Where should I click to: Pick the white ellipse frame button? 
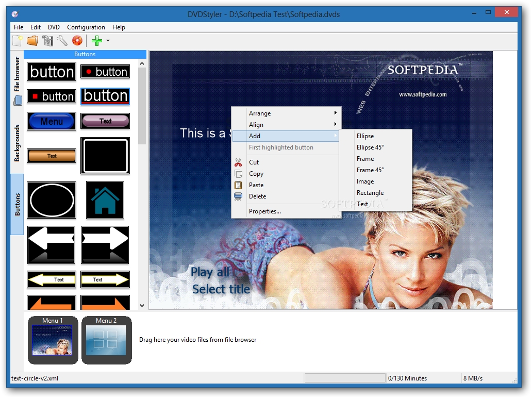[52, 200]
